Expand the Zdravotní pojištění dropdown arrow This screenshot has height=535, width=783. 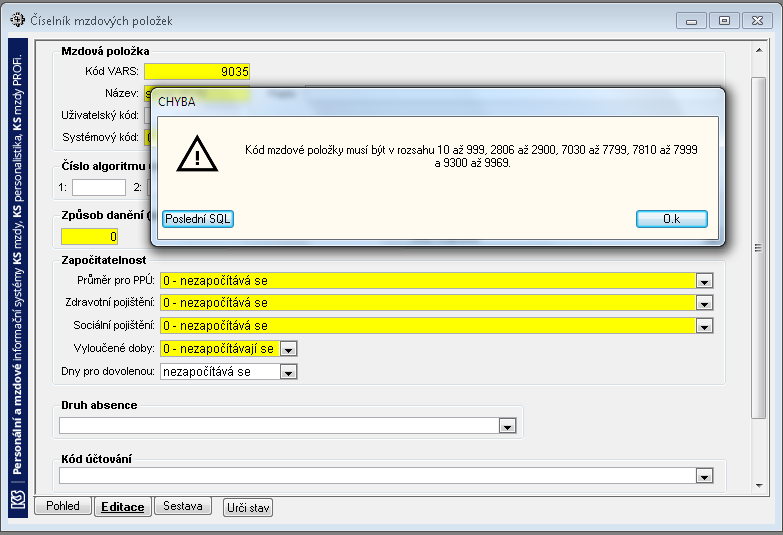pyautogui.click(x=705, y=303)
